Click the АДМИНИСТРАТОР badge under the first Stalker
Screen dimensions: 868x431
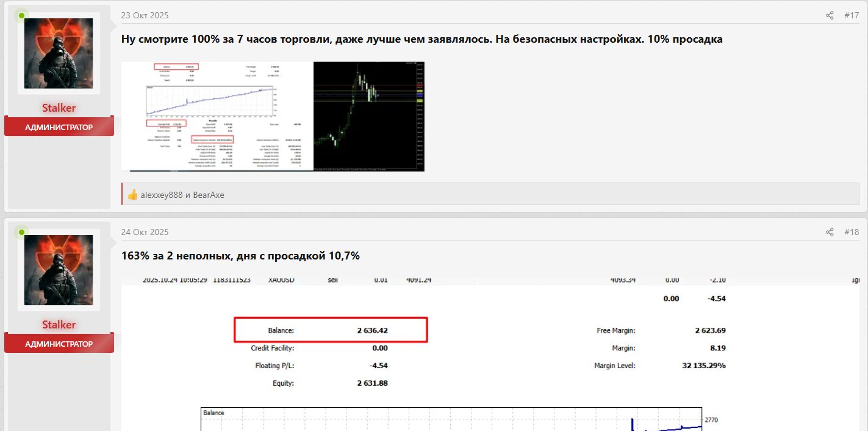[59, 126]
